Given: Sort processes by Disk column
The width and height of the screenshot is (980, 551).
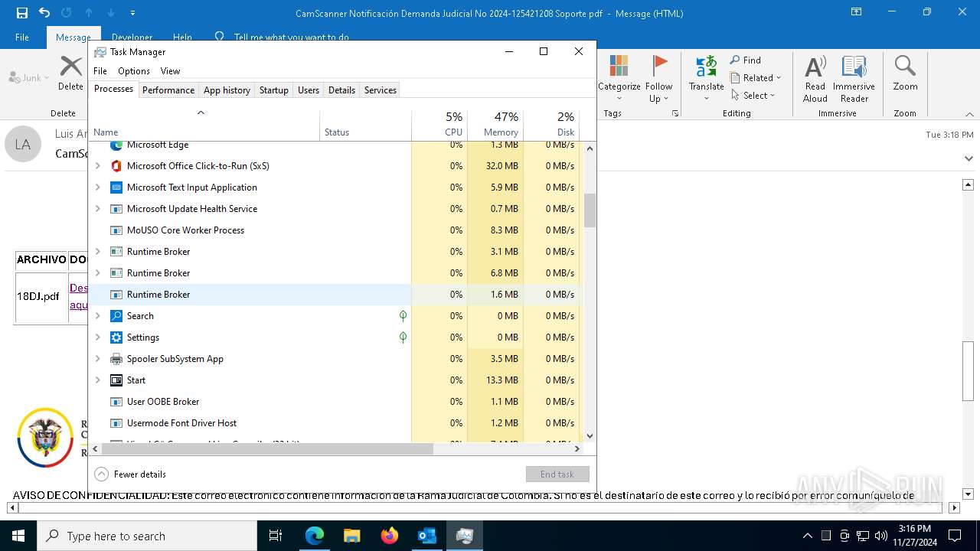Looking at the screenshot, I should pos(551,125).
